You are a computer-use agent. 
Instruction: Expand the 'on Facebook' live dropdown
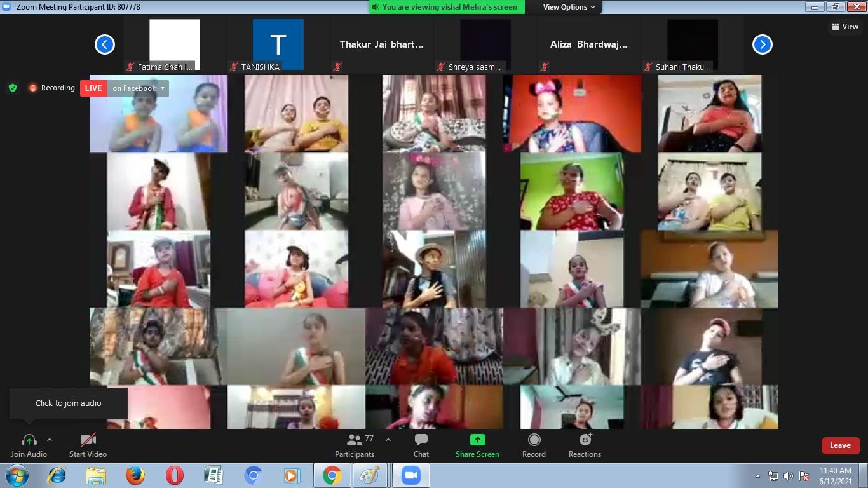pyautogui.click(x=138, y=88)
